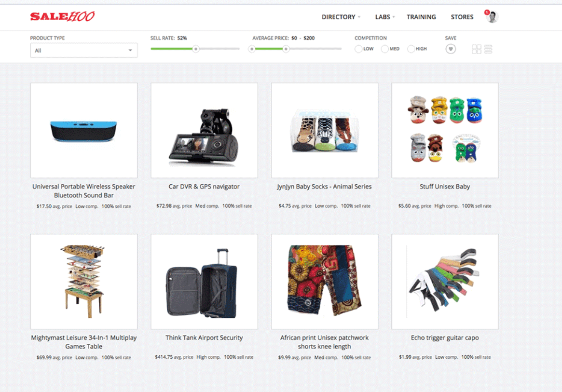Go to the Training page
562x392 pixels.
click(x=421, y=17)
